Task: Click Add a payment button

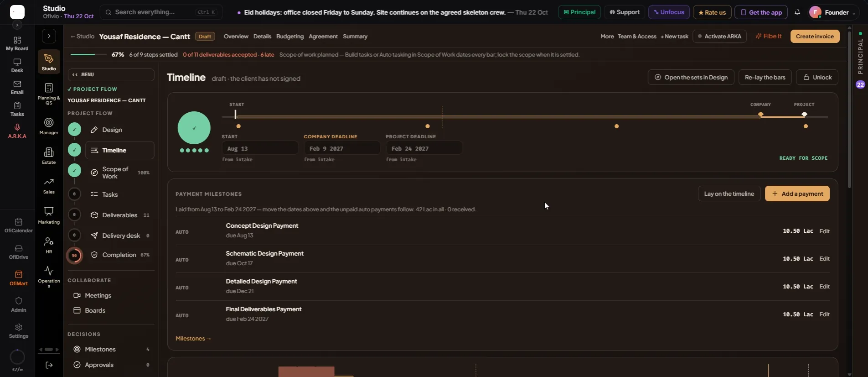Action: [797, 194]
